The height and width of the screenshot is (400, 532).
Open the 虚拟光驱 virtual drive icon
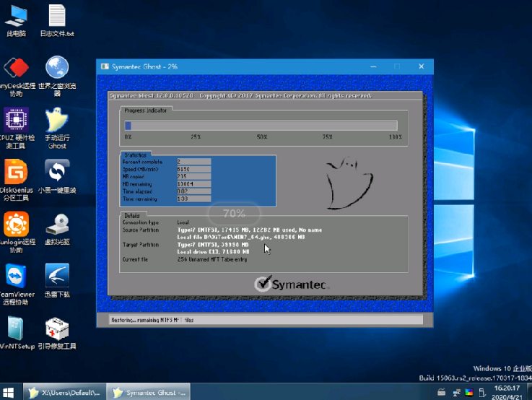[x=57, y=224]
